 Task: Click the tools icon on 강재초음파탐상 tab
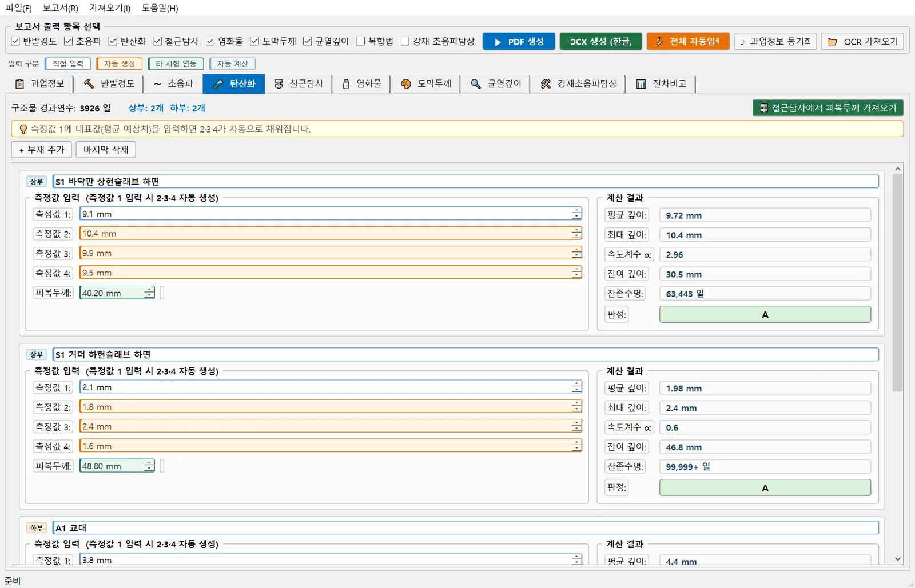pyautogui.click(x=546, y=84)
